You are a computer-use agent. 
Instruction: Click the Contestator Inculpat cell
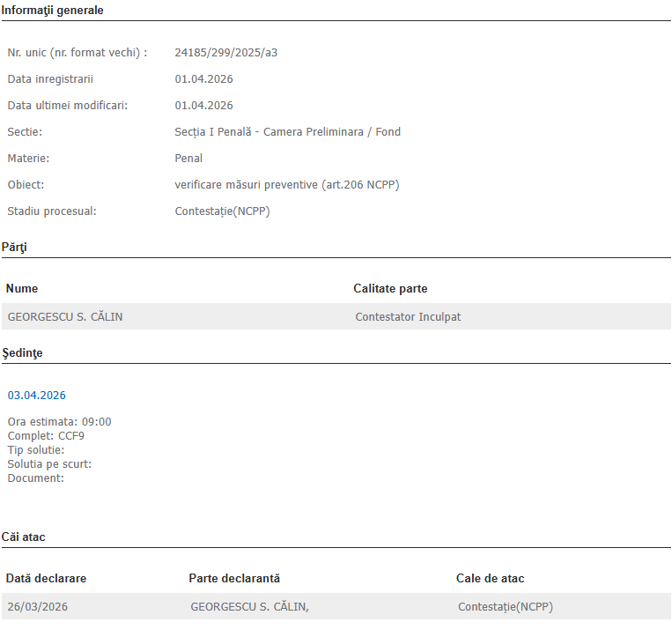408,317
